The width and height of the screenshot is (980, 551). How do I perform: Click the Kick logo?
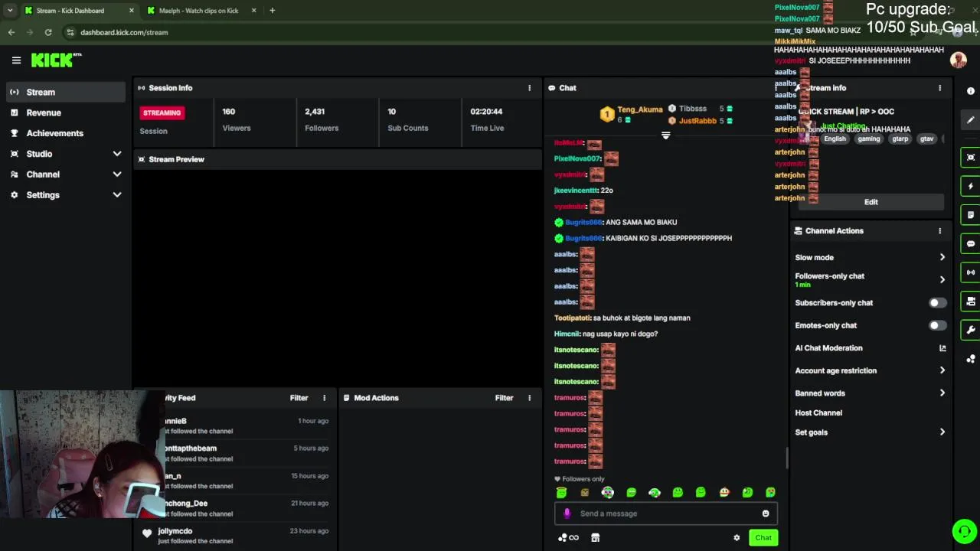56,60
